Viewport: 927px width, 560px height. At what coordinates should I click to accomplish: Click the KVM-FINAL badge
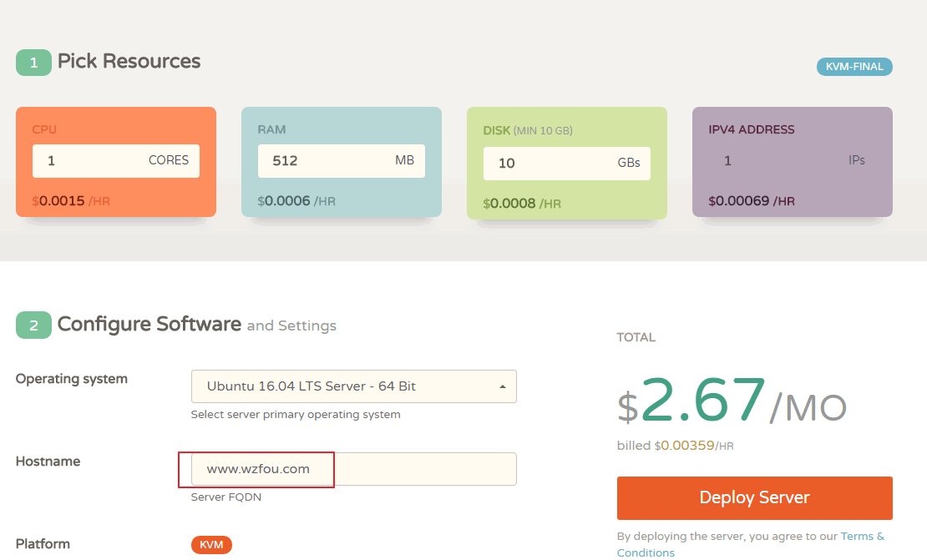(x=854, y=67)
